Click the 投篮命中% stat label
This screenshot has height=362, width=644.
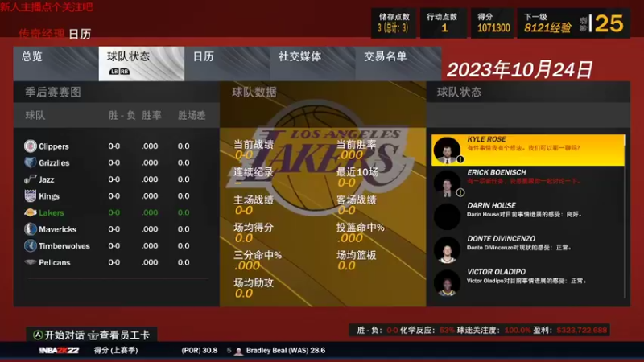pos(360,228)
